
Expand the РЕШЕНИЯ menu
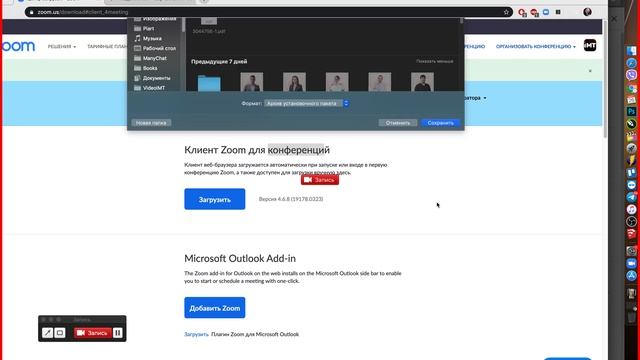[62, 47]
